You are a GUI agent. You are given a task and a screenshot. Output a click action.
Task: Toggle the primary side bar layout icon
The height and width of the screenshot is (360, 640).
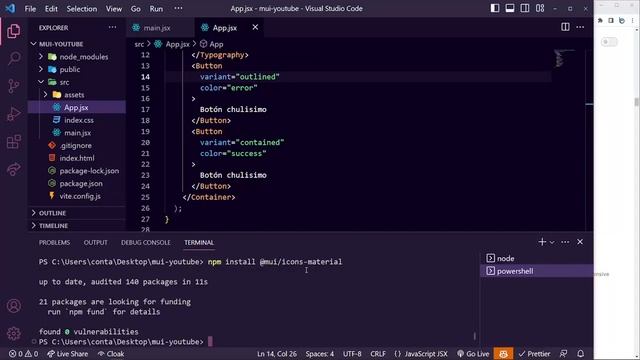[x=495, y=8]
